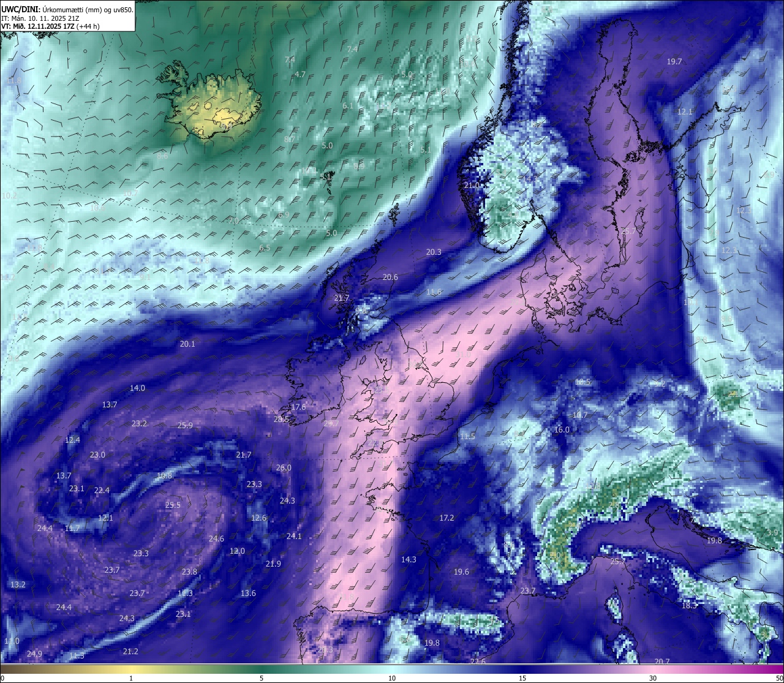The image size is (784, 683).
Task: Click the 14.0 value in the Atlantic
Action: 137,388
